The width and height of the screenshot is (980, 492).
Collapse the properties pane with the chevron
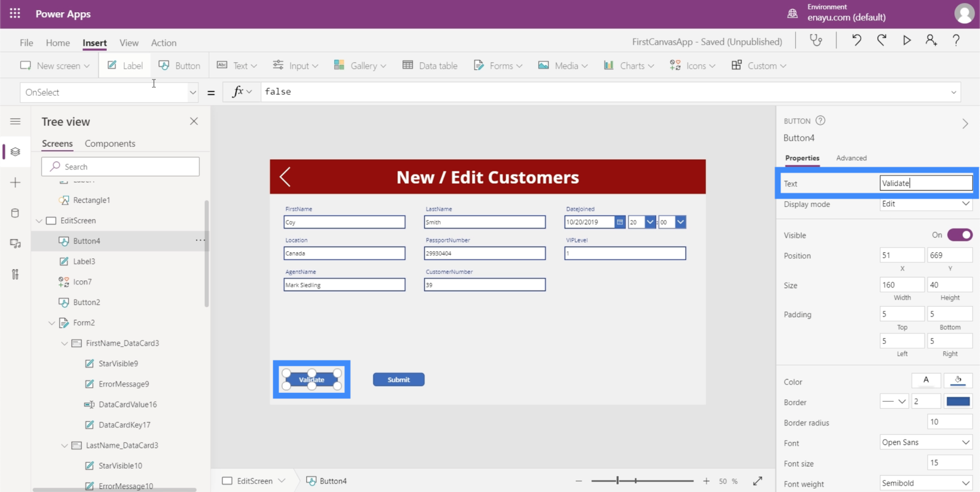[x=965, y=124]
